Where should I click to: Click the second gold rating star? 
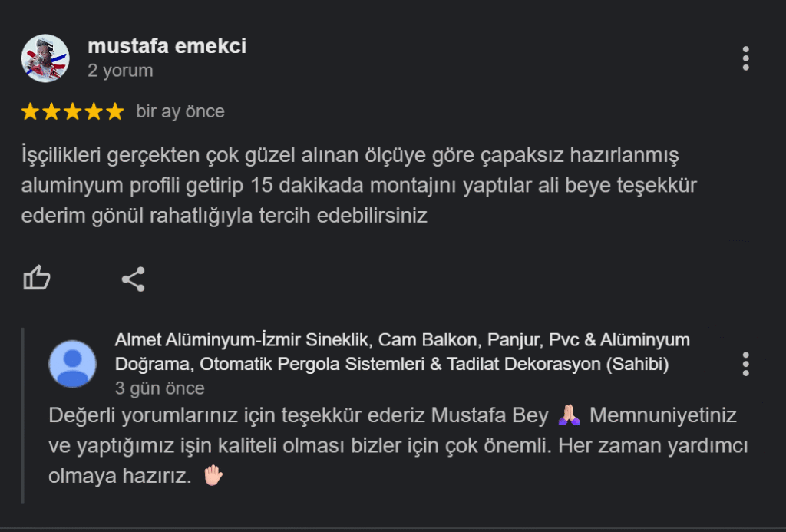51,111
